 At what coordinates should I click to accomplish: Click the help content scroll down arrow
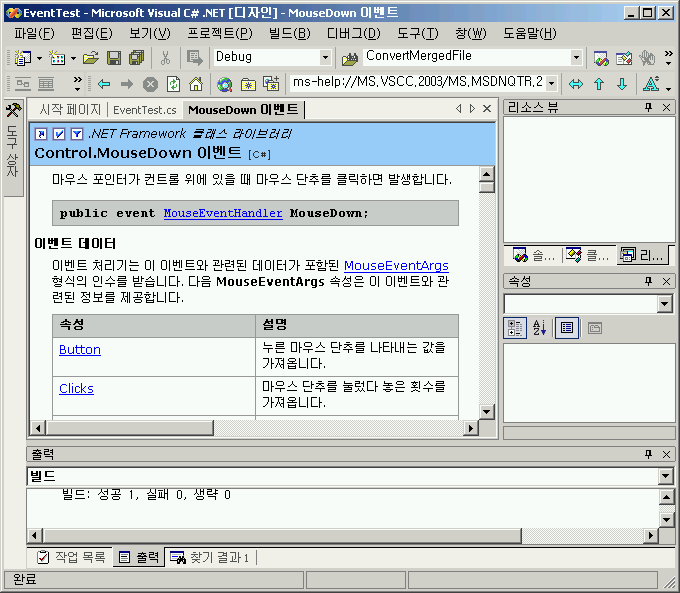pos(487,412)
